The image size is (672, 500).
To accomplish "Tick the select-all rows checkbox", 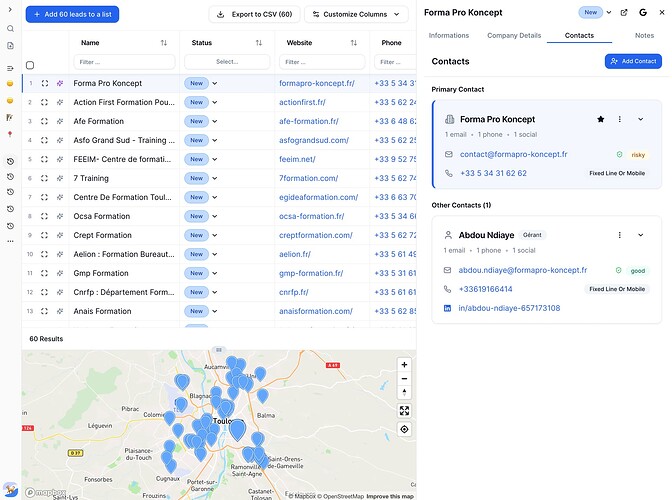I will 30,65.
